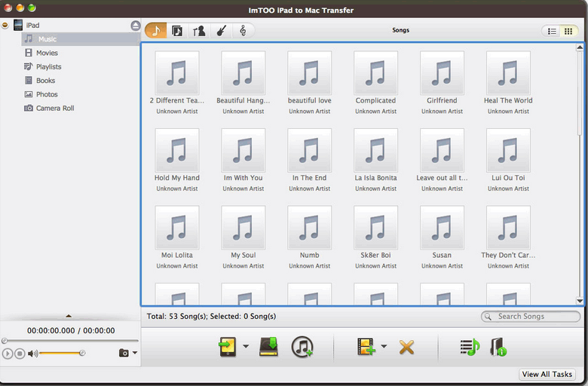Click the playback time display
Viewport: 588px width, 386px height.
[x=71, y=330]
